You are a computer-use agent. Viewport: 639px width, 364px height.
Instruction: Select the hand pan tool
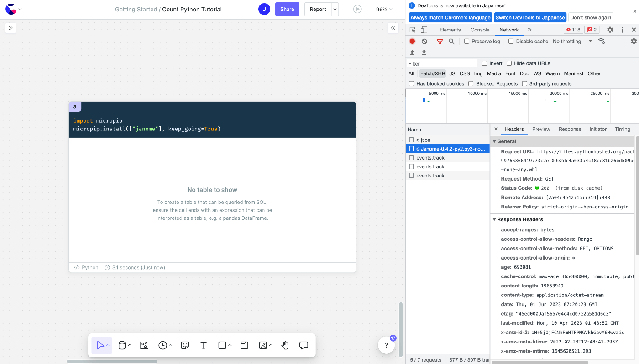point(285,345)
